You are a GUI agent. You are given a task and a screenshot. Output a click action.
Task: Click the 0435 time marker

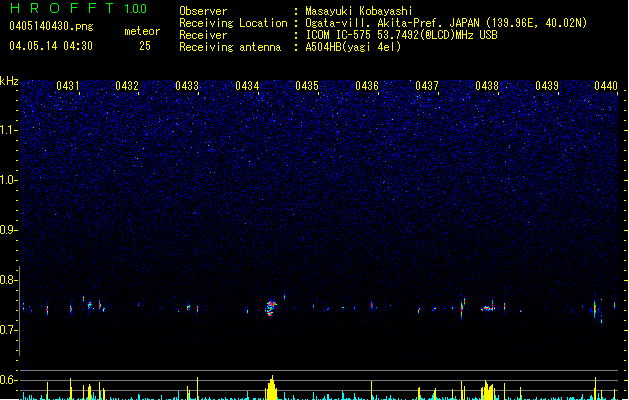pos(307,86)
